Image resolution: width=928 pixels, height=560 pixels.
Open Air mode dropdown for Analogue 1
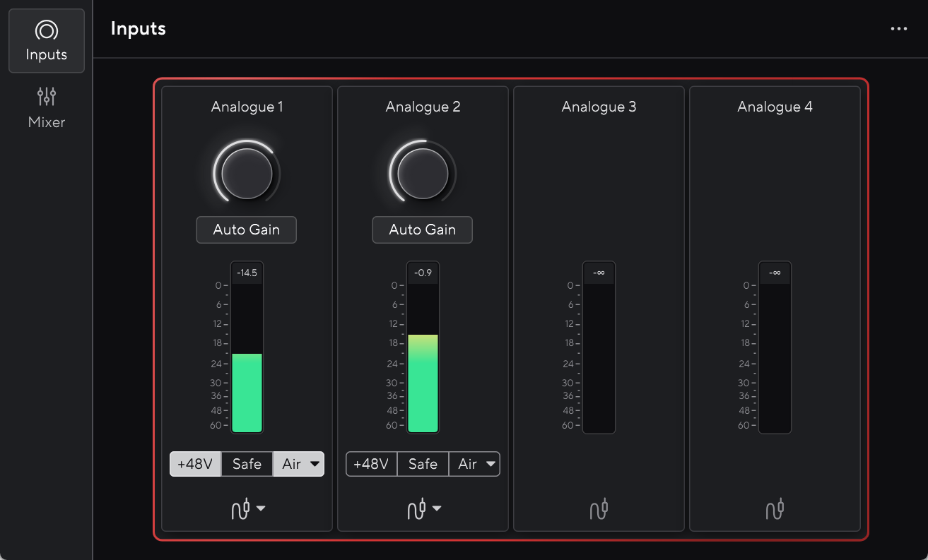[x=315, y=464]
